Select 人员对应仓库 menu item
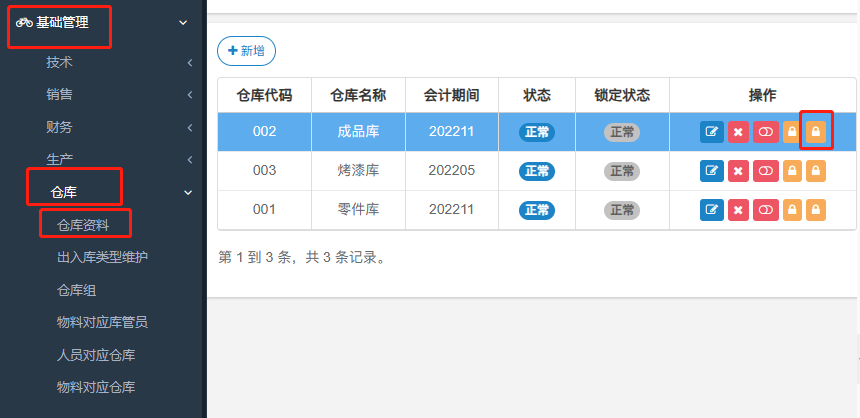The image size is (860, 418). (96, 354)
